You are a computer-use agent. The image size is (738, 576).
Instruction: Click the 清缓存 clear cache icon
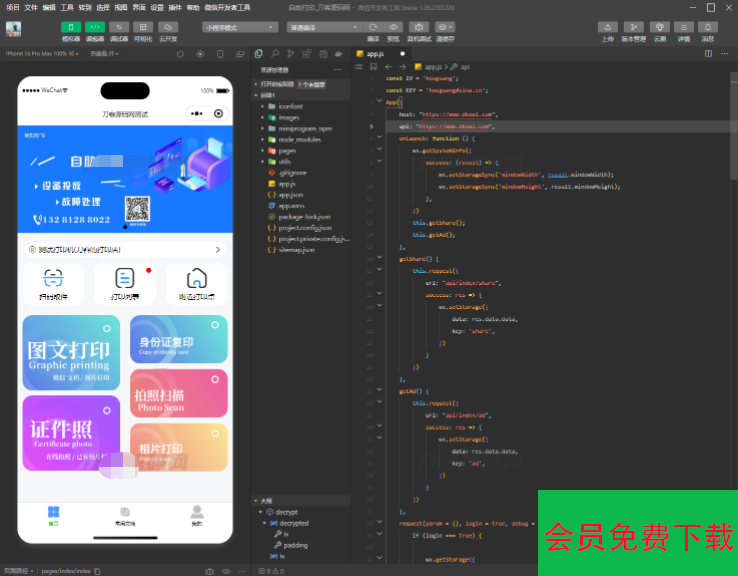pyautogui.click(x=445, y=27)
